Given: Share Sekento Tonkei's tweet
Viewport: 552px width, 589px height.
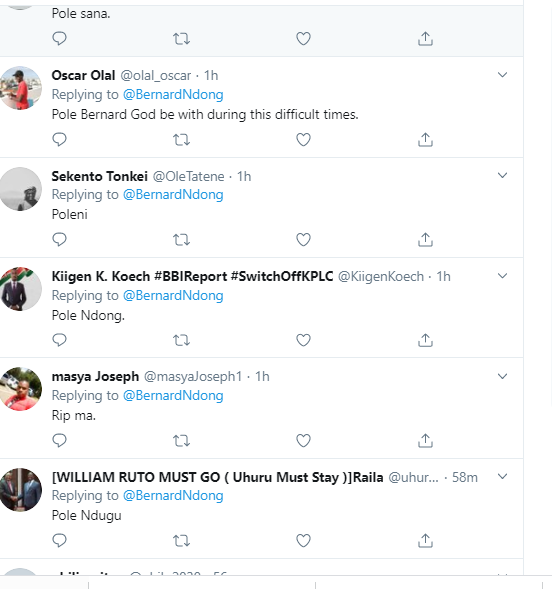Looking at the screenshot, I should click(425, 240).
